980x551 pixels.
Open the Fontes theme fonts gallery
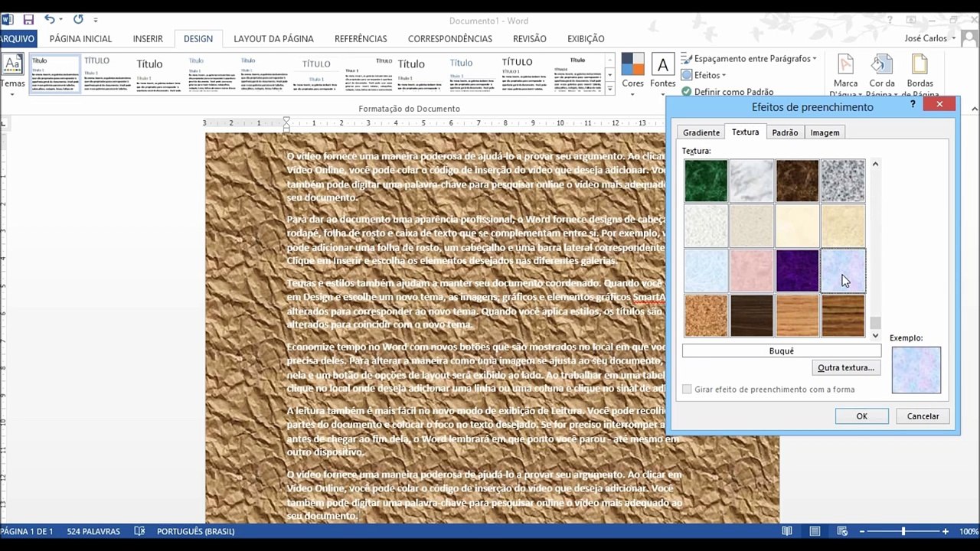662,70
